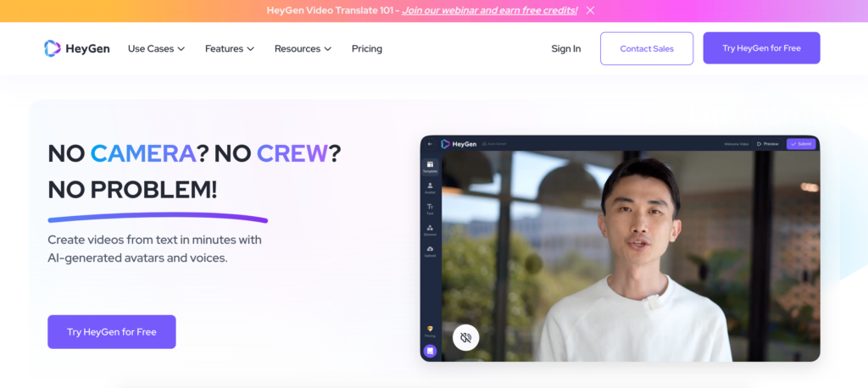
Task: Click the back arrow in the editor header
Action: 430,144
